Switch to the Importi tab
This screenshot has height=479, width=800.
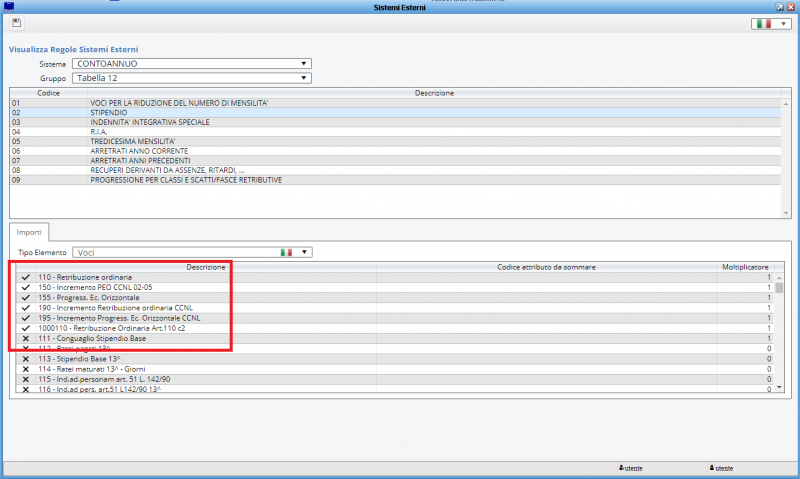click(29, 232)
